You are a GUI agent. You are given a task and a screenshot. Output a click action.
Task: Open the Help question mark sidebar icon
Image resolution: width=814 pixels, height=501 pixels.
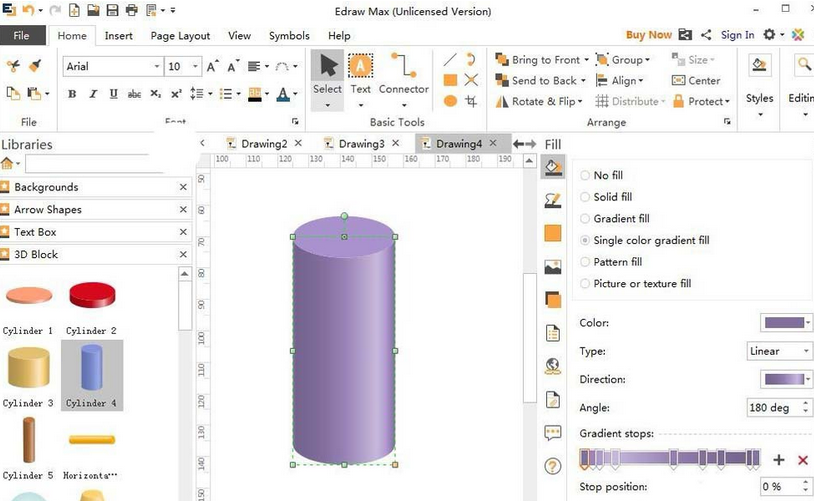coord(553,466)
